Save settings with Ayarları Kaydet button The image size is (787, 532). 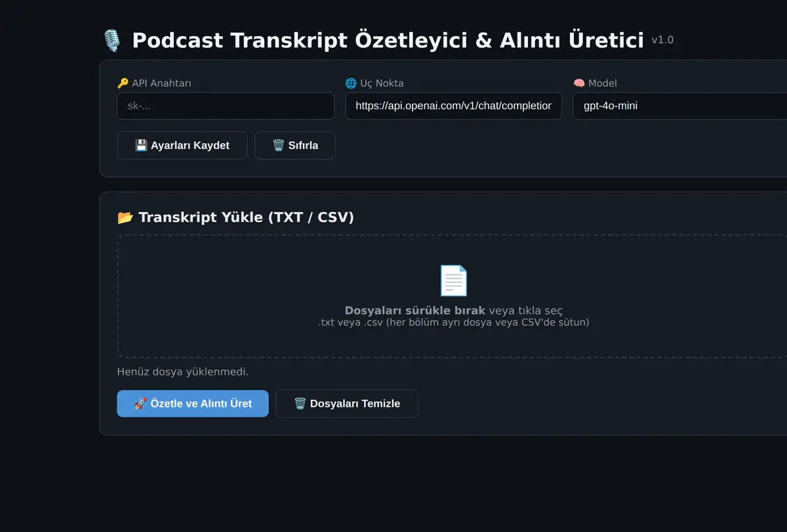click(x=182, y=146)
